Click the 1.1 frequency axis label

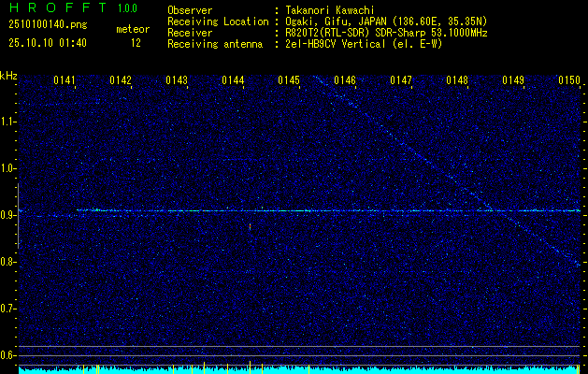7,122
